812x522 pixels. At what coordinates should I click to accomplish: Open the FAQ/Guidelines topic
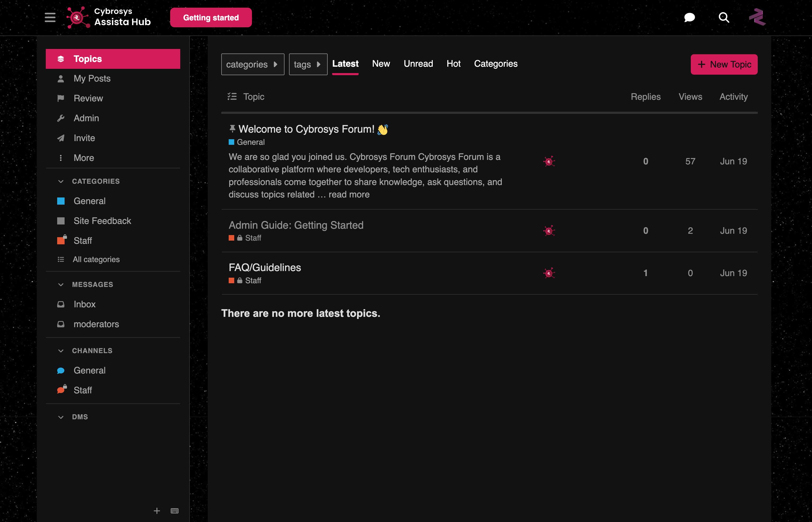(x=265, y=267)
